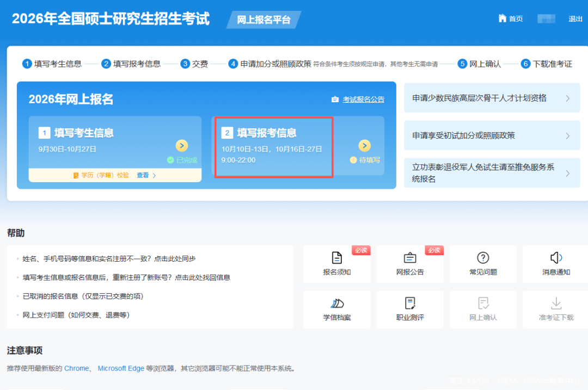Open 立功表彰退役军人免试生 entry

point(492,173)
